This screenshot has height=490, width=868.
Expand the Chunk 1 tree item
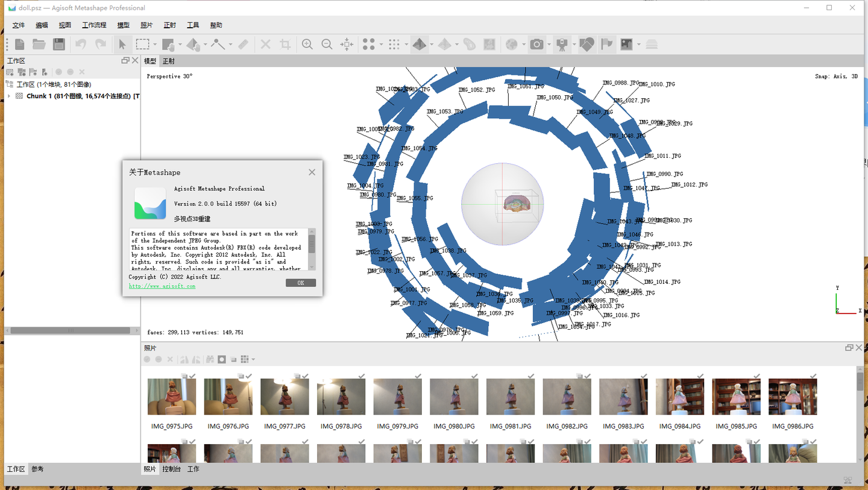[8, 96]
